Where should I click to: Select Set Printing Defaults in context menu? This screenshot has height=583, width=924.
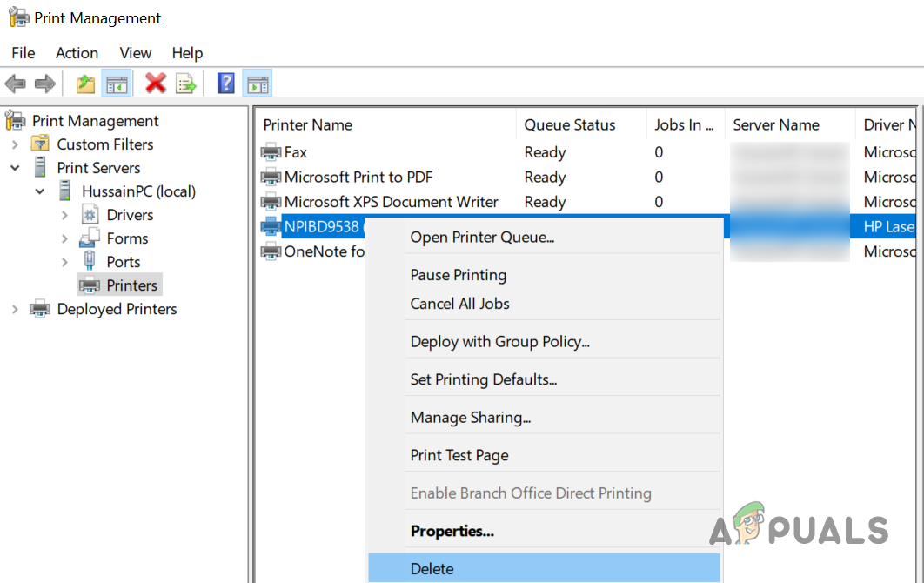point(544,379)
